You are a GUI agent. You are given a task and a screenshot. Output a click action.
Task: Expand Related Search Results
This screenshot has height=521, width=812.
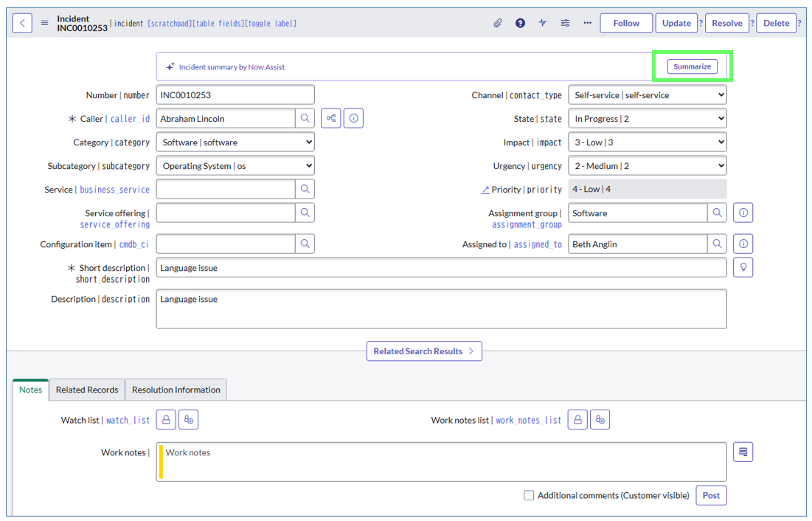pos(424,351)
